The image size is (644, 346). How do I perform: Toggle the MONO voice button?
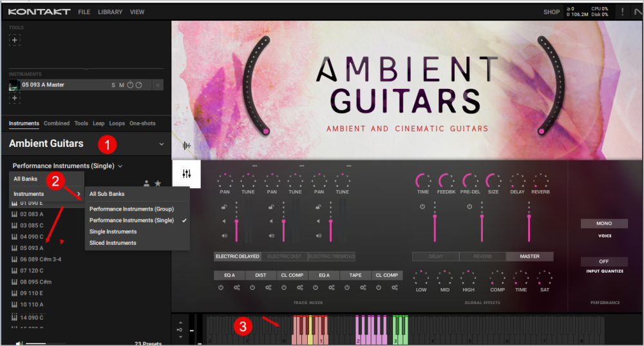(604, 224)
